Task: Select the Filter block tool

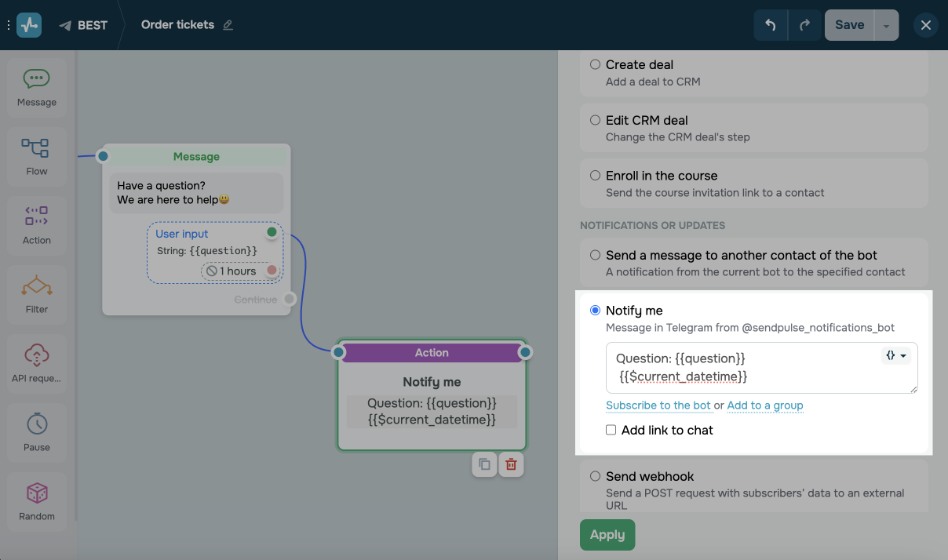Action: click(x=36, y=294)
